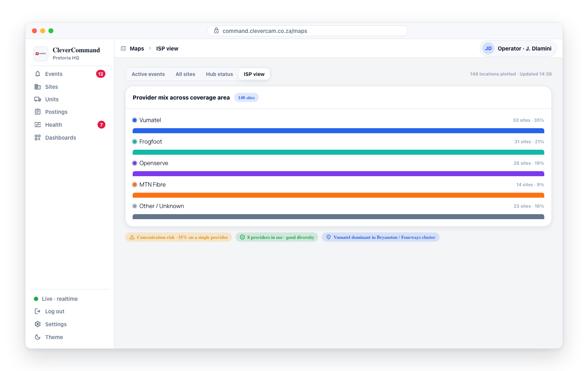Image resolution: width=588 pixels, height=371 pixels.
Task: Click the '28 sites · 19%' value
Action: pyautogui.click(x=529, y=163)
